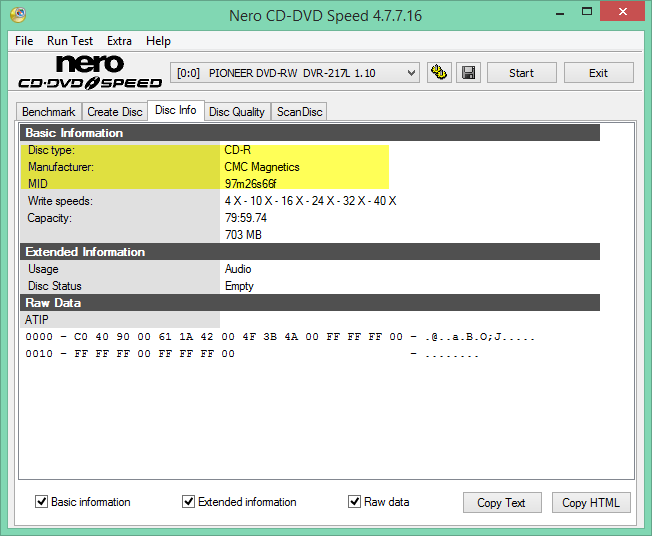652x536 pixels.
Task: Minimize the Nero CD-DVD Speed window
Action: pos(560,12)
